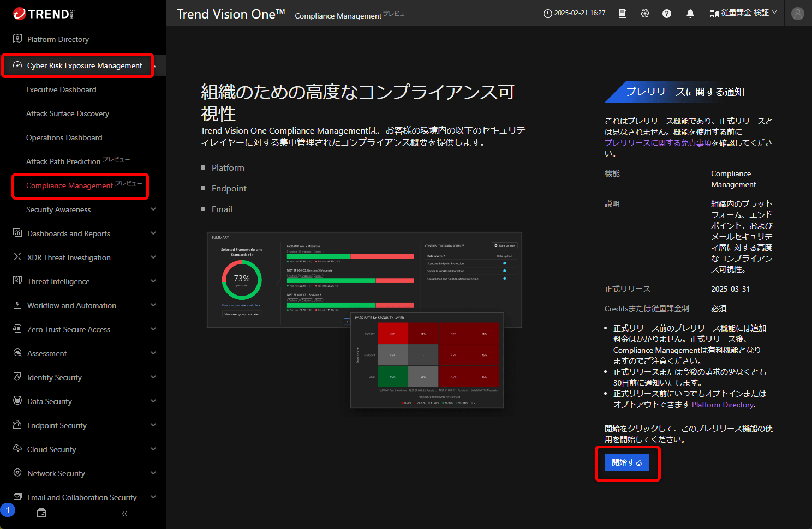Expand the Assessment chevron
Screen dimensions: 812x529
(x=153, y=353)
